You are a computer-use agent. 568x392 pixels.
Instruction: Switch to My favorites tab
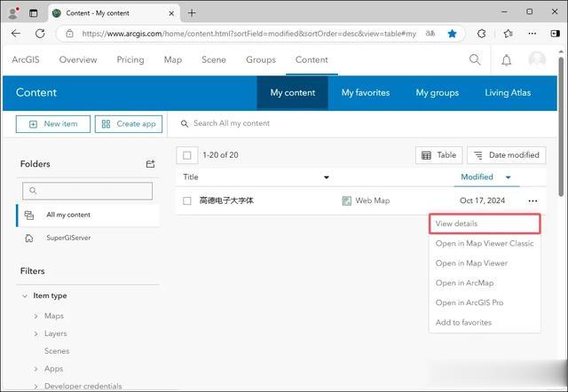pos(366,92)
